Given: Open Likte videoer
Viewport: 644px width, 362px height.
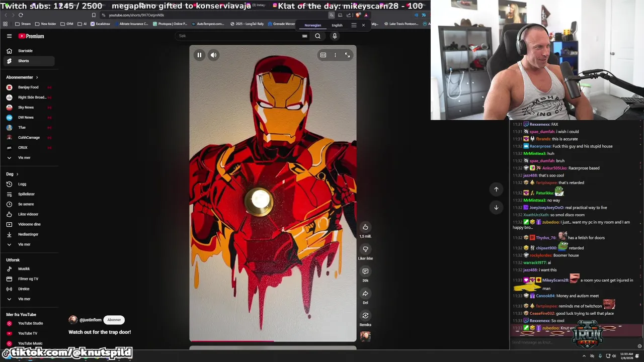Looking at the screenshot, I should [x=28, y=214].
